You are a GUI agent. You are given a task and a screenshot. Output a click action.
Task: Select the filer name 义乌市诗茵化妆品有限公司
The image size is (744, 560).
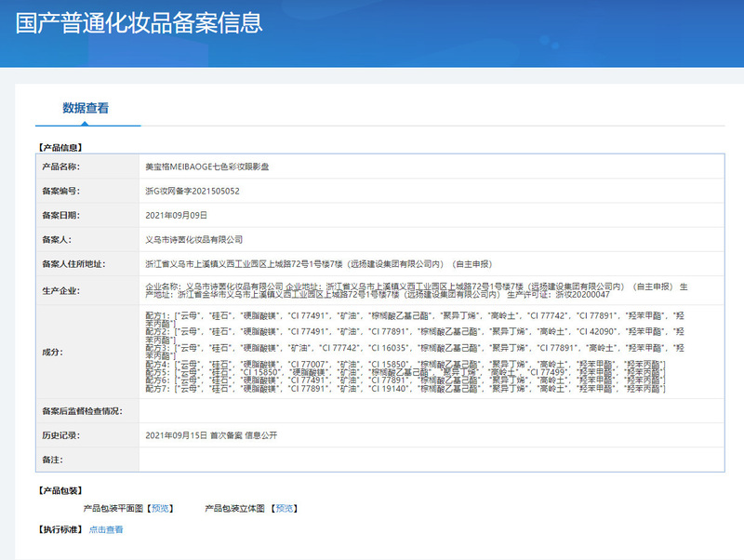tap(194, 239)
